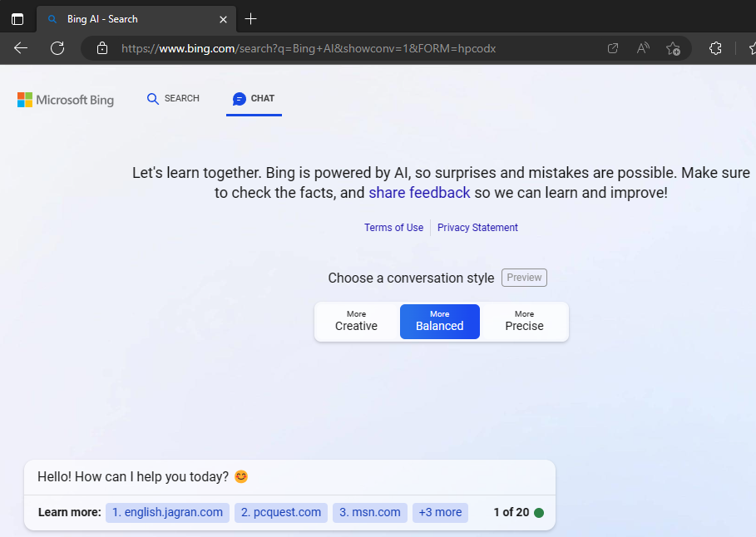
Task: Open the page in app icon
Action: point(613,48)
